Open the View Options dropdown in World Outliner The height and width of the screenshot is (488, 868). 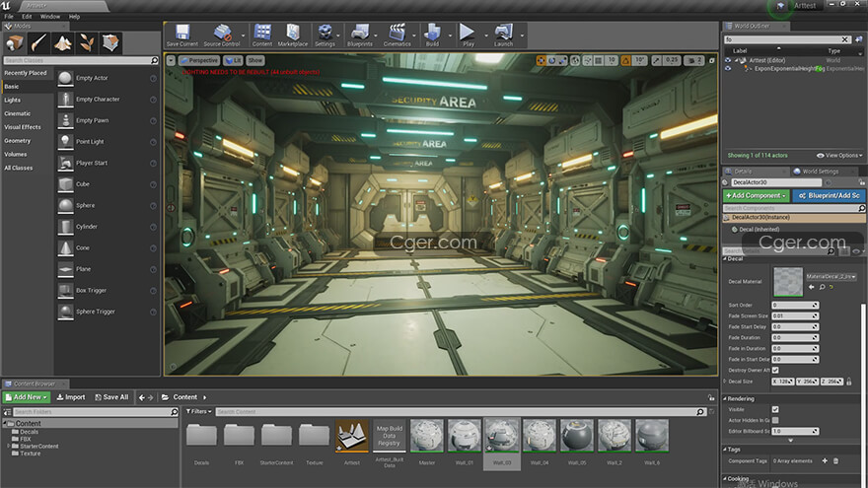pos(839,156)
